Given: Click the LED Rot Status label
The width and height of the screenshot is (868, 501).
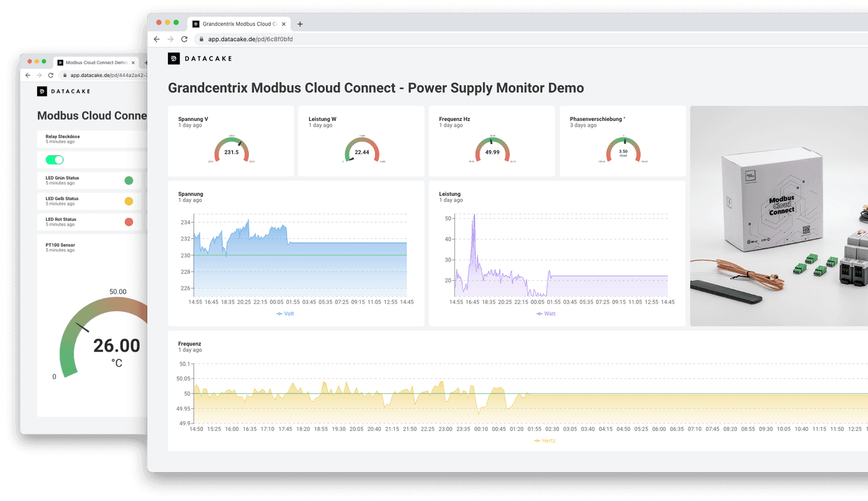Looking at the screenshot, I should point(61,219).
